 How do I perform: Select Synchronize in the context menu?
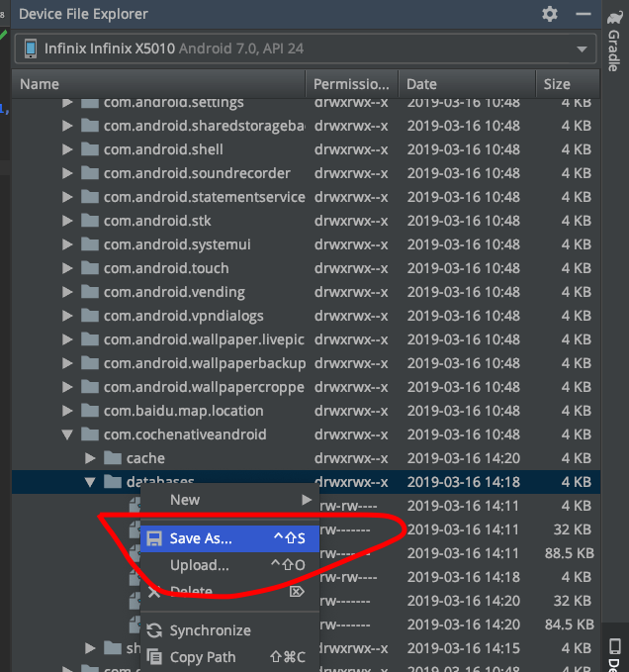[x=210, y=630]
